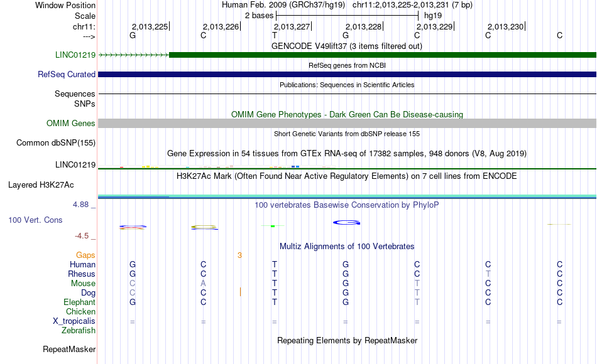Screen dimensions: 597x364
Task: Click the gray OMIM Genes item bar
Action: pyautogui.click(x=348, y=123)
